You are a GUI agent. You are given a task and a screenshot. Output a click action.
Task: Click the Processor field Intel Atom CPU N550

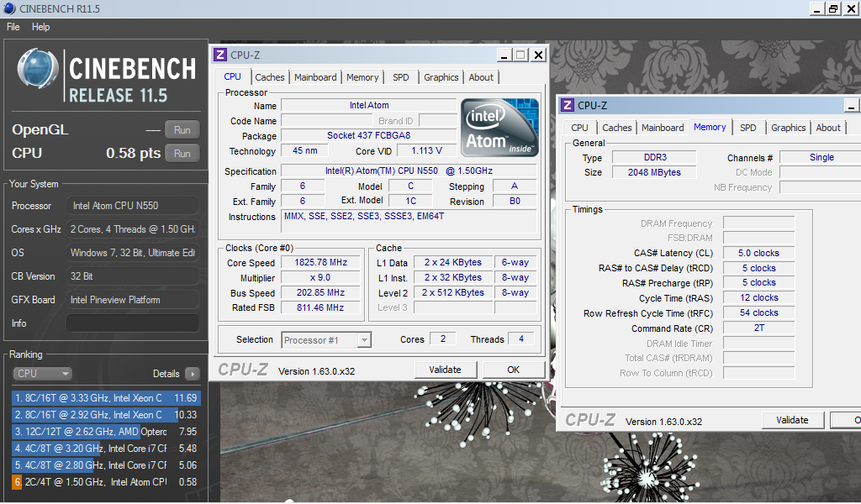pos(133,206)
